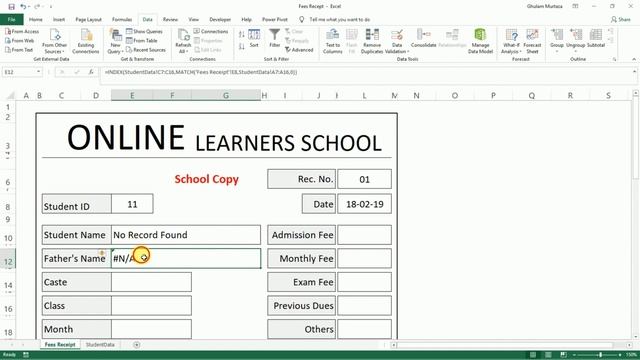Click Subtotal in Outline group
Screen dimensions: 640x360
pyautogui.click(x=596, y=38)
